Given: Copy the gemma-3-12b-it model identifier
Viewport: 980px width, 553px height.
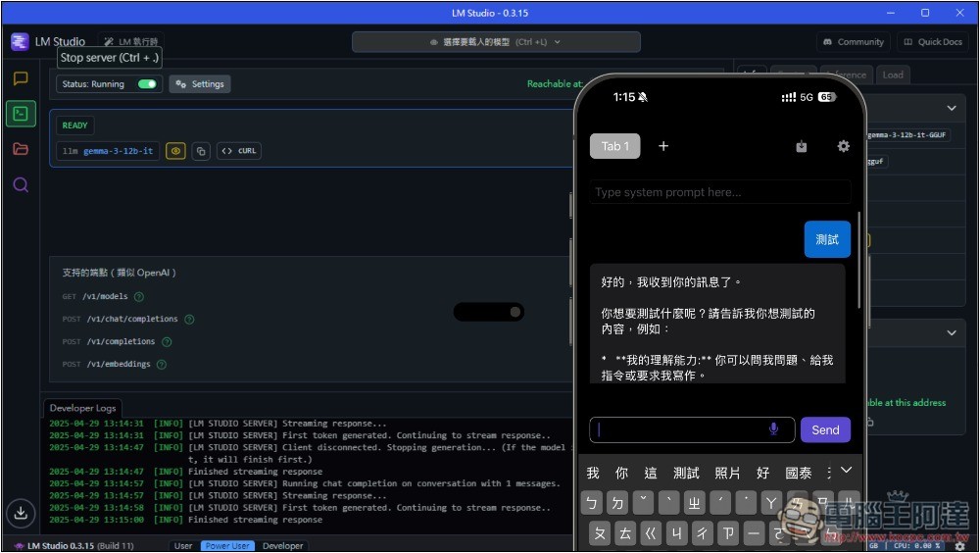Looking at the screenshot, I should coord(201,151).
